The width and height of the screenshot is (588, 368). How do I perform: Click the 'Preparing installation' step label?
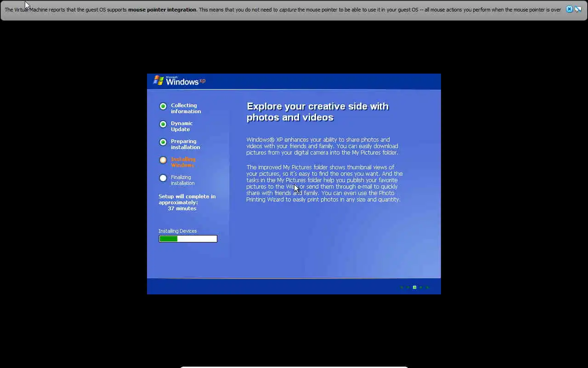point(186,144)
